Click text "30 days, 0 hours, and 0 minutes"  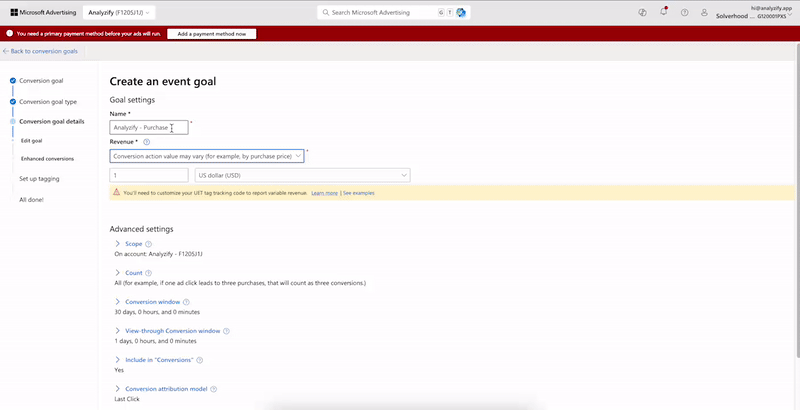pyautogui.click(x=157, y=312)
